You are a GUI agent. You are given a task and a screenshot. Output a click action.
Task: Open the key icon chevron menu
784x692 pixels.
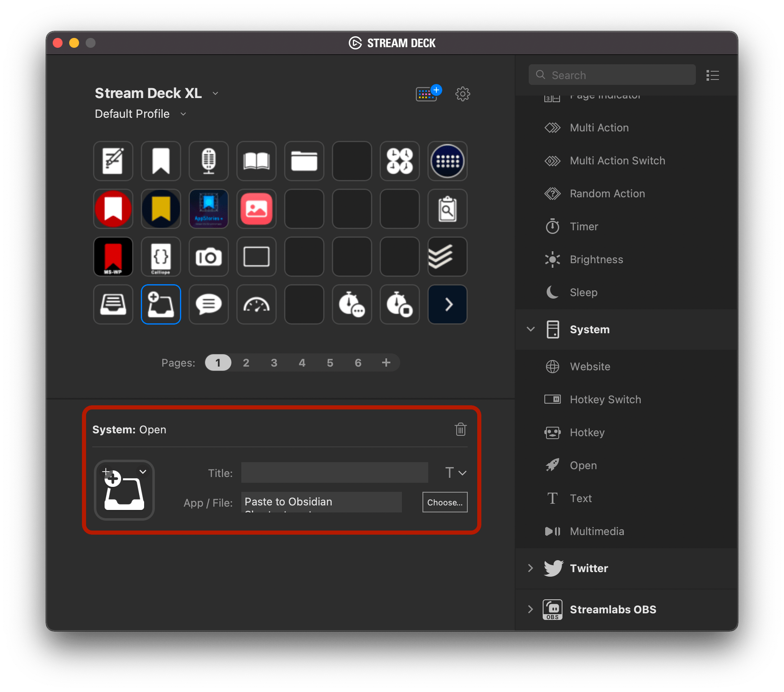pos(143,472)
